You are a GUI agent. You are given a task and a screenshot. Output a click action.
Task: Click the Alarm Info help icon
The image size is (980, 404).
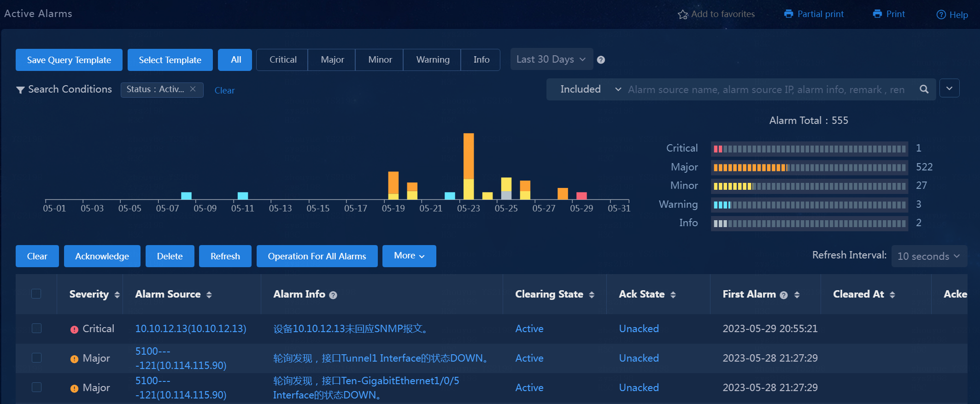333,295
